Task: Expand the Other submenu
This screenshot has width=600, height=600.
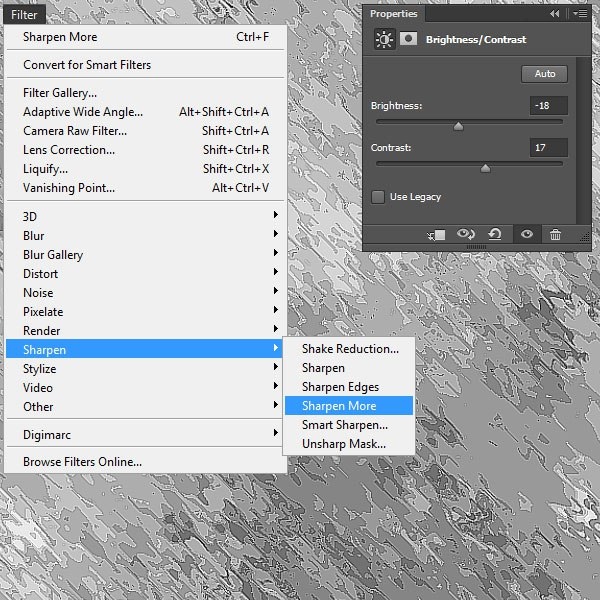Action: [145, 407]
